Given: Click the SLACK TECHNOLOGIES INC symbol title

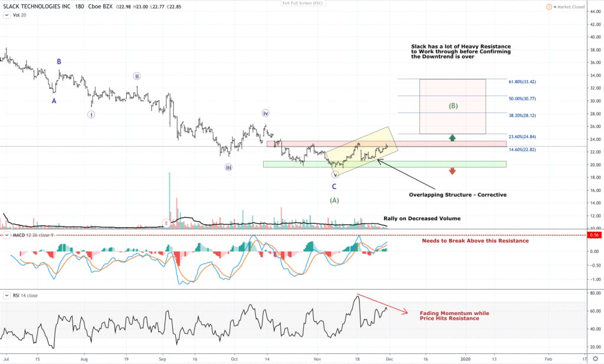Looking at the screenshot, I should tap(37, 6).
